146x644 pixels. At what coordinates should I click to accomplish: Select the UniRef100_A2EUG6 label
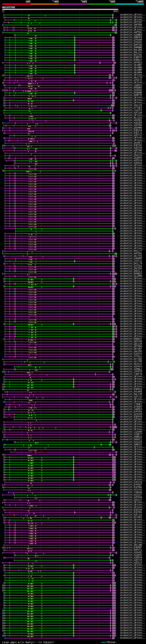131,123
